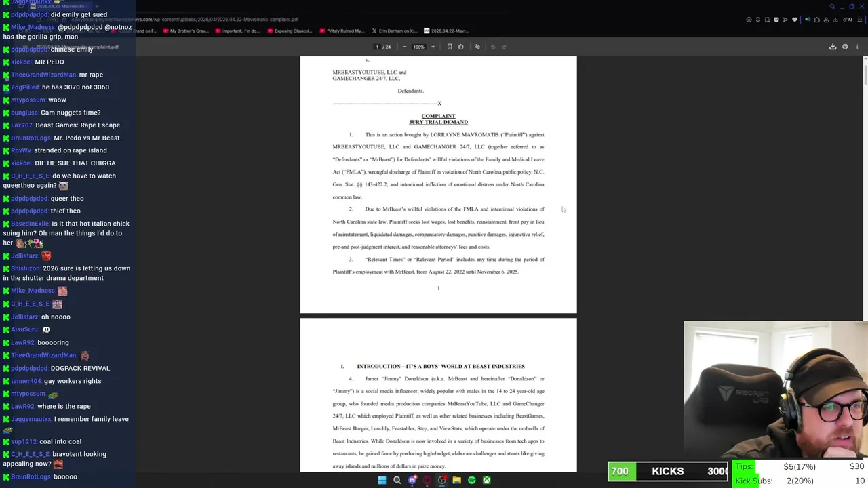The height and width of the screenshot is (488, 868).
Task: Click the PDF redo arrow
Action: click(504, 47)
